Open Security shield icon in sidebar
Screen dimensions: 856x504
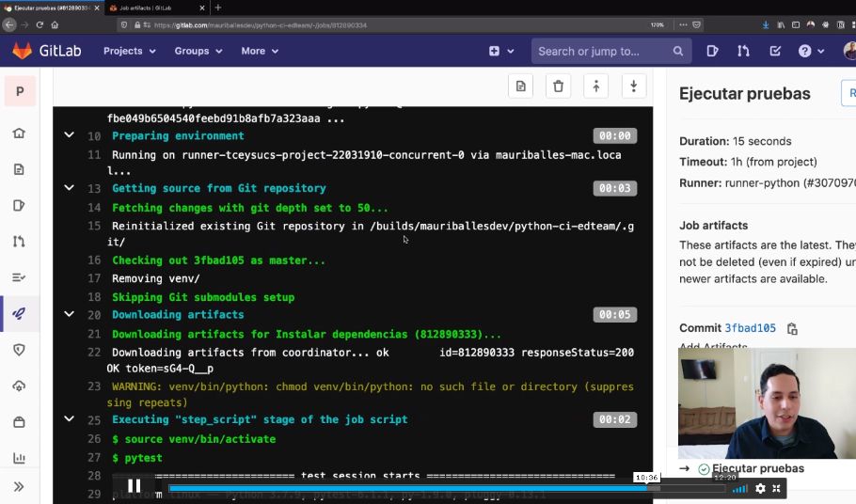(19, 350)
